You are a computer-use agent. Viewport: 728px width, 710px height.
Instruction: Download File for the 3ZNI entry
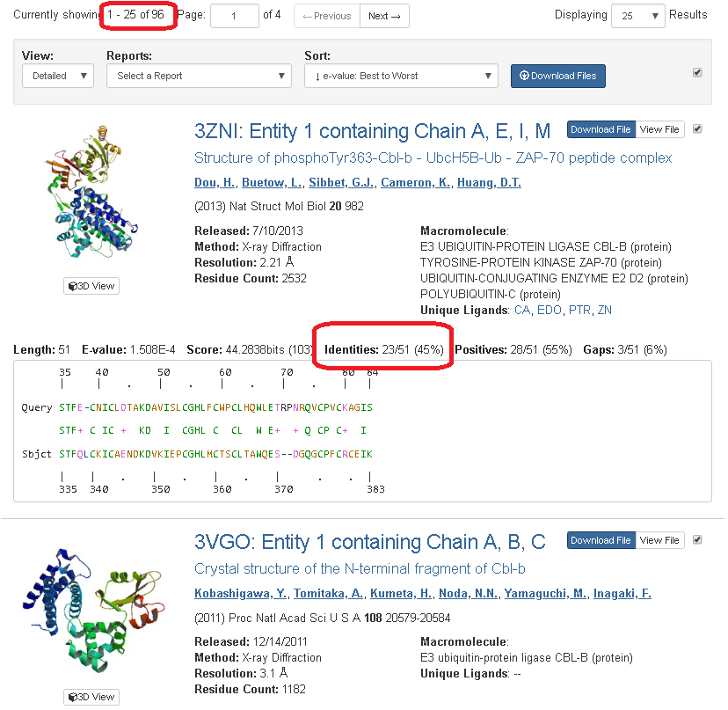pos(601,129)
